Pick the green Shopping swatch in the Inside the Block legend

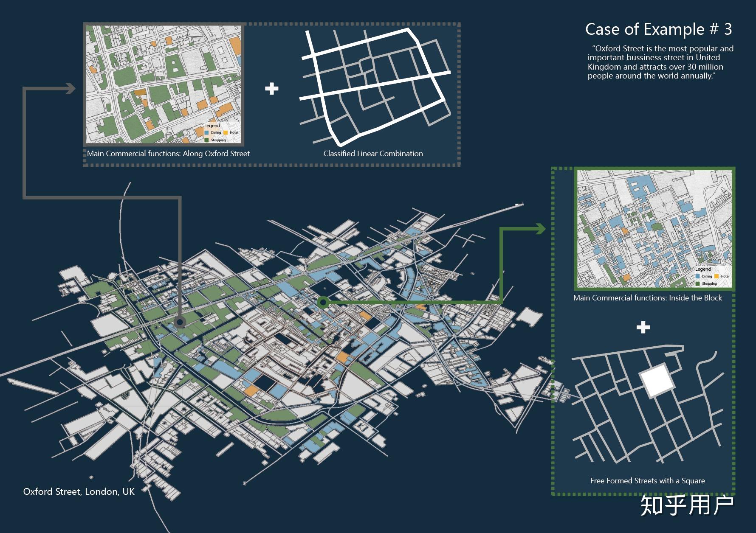tap(697, 283)
